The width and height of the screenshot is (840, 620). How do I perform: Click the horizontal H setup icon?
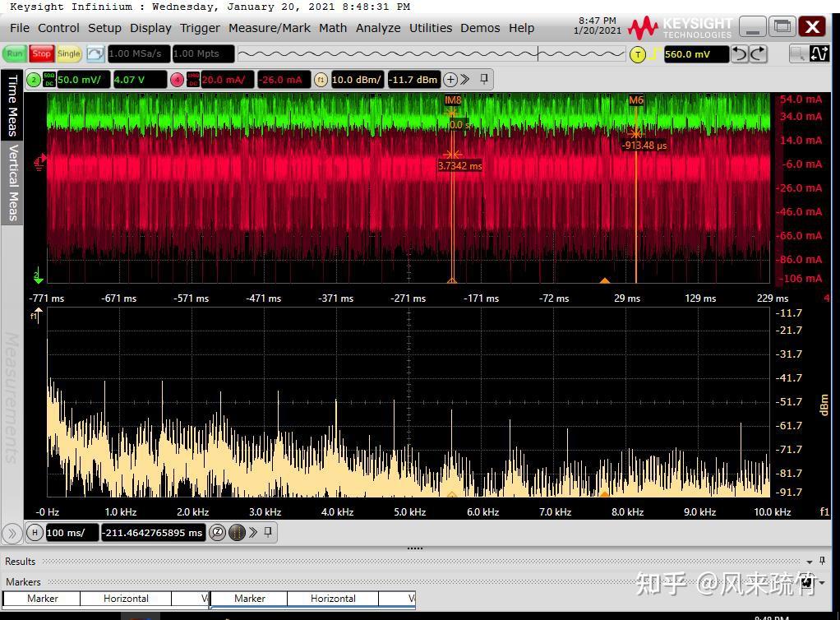[x=35, y=533]
